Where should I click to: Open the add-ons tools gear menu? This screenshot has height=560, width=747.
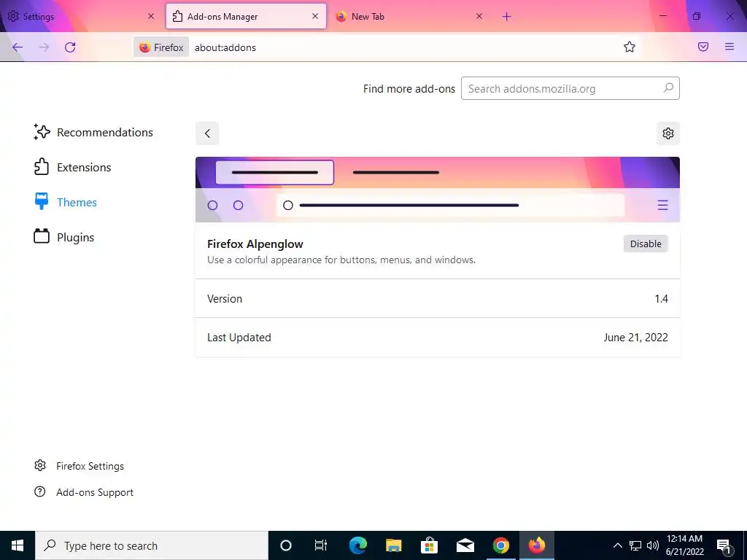(668, 133)
